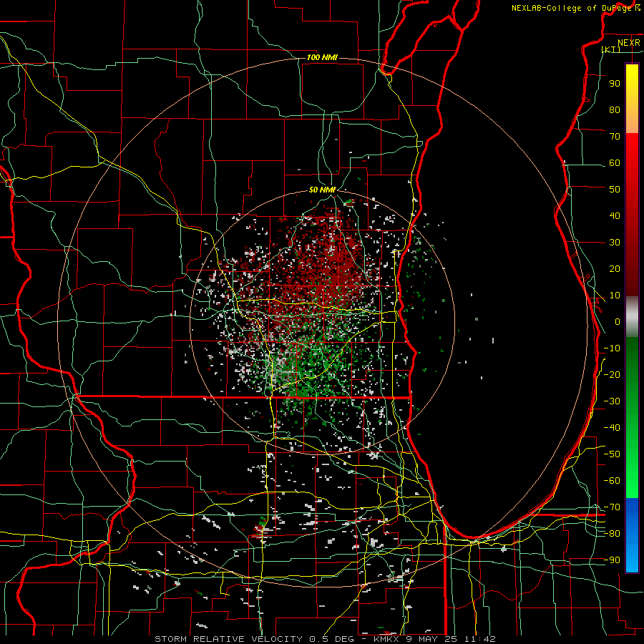Click the "-40" scale value
The height and width of the screenshot is (644, 644).
612,428
